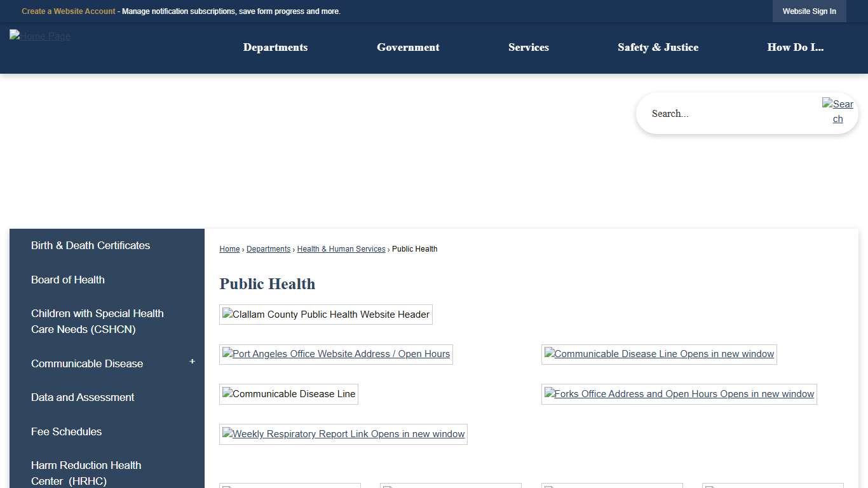The height and width of the screenshot is (488, 868).
Task: Open Board of Health from the sidebar
Action: [67, 280]
